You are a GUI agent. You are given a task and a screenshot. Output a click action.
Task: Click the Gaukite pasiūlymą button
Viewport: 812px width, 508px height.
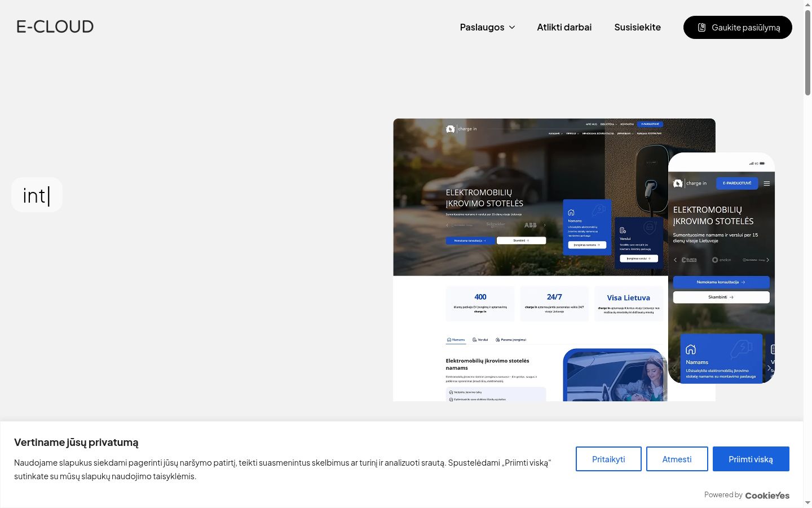pos(738,27)
